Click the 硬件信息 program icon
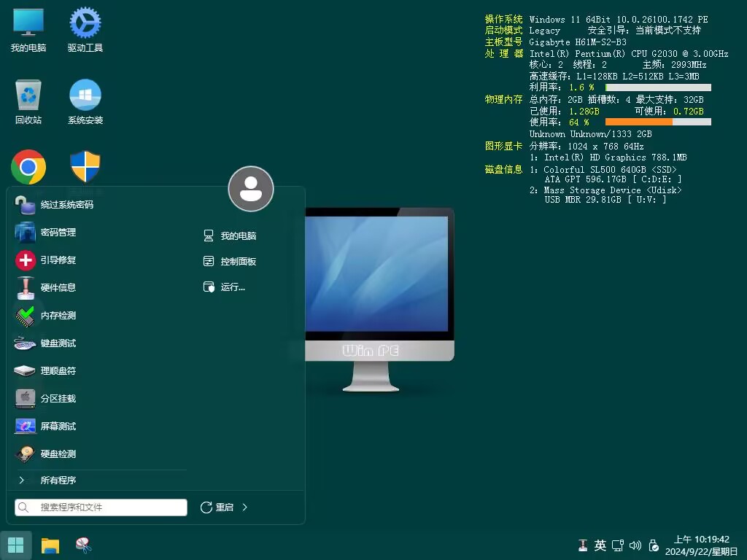The width and height of the screenshot is (747, 560). tap(26, 287)
